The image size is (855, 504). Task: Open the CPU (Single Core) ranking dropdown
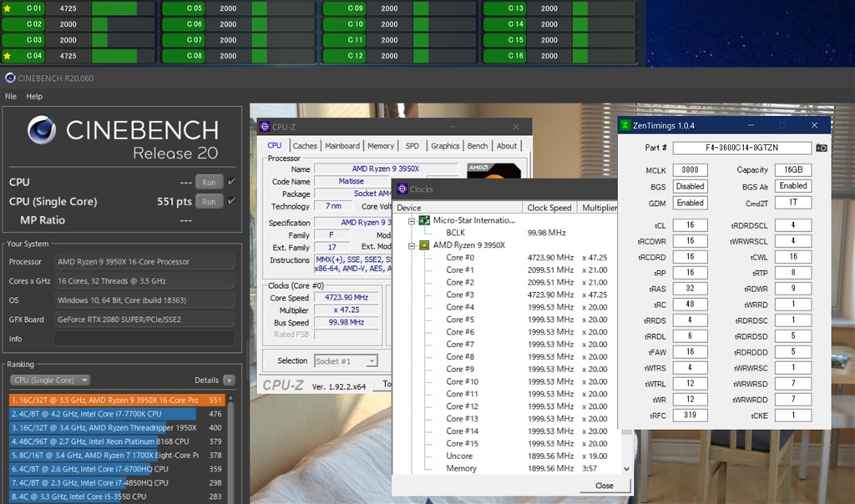[x=50, y=380]
